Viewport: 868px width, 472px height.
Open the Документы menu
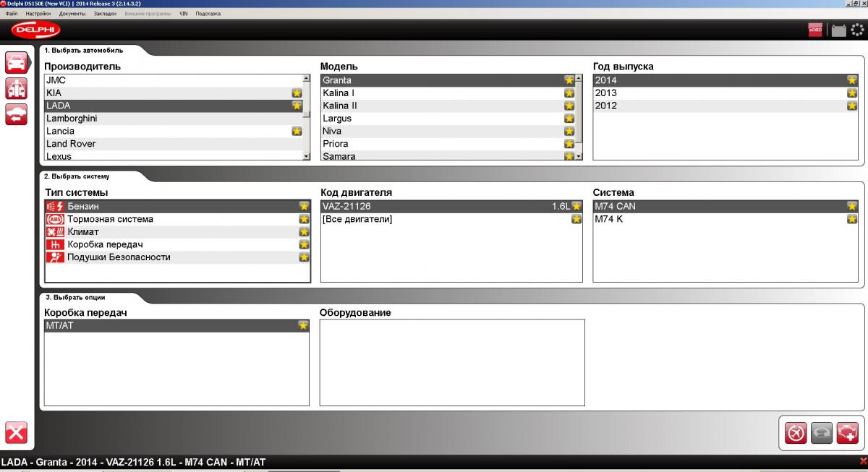72,14
